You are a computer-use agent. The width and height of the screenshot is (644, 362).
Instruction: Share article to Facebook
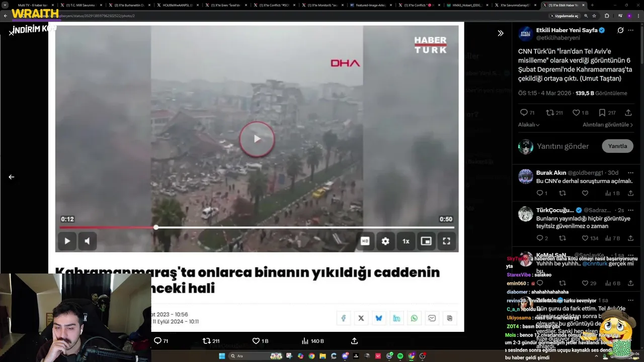click(x=344, y=318)
